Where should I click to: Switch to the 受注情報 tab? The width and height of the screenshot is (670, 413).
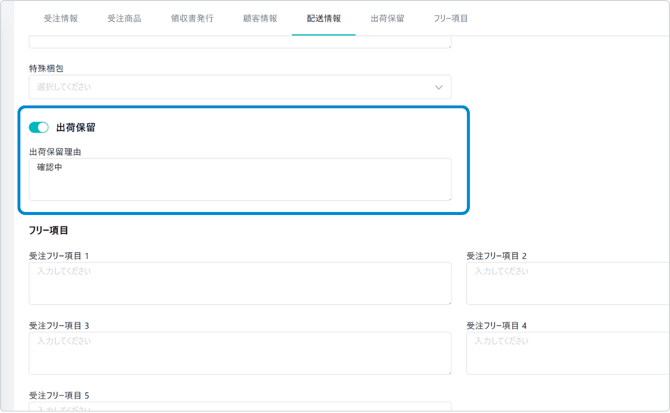61,19
